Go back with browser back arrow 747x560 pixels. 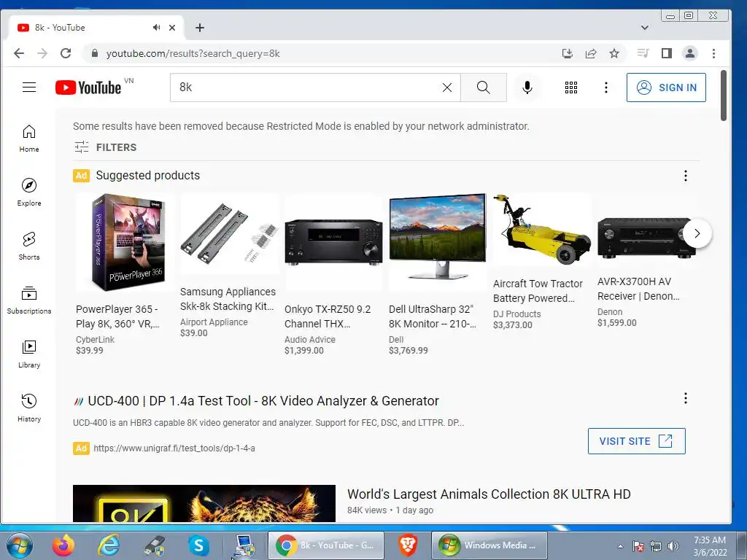(19, 53)
